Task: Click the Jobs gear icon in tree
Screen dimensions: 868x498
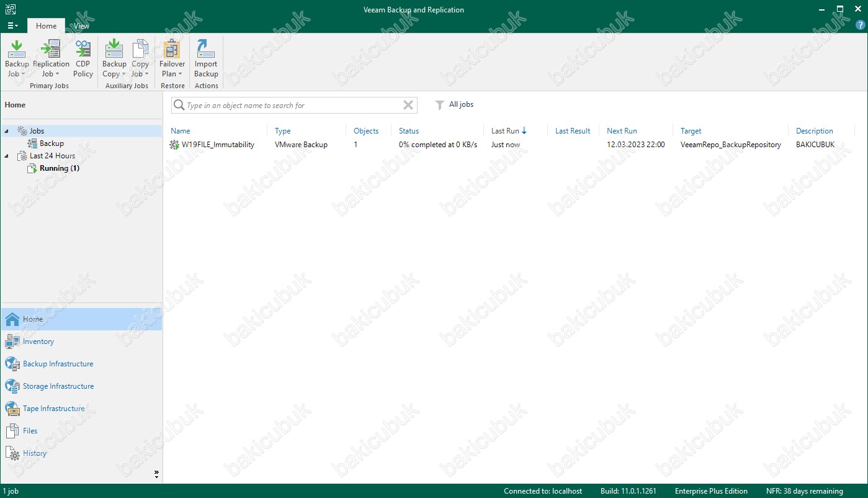Action: [22, 131]
